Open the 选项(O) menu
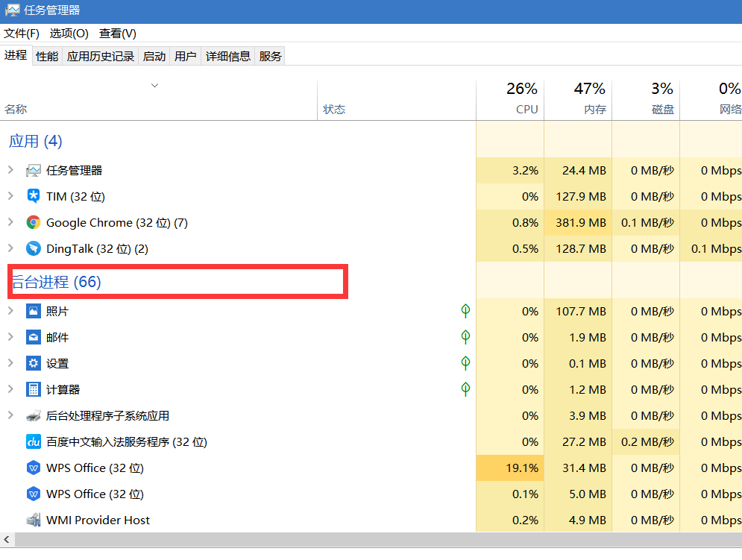This screenshot has height=560, width=742. point(69,34)
